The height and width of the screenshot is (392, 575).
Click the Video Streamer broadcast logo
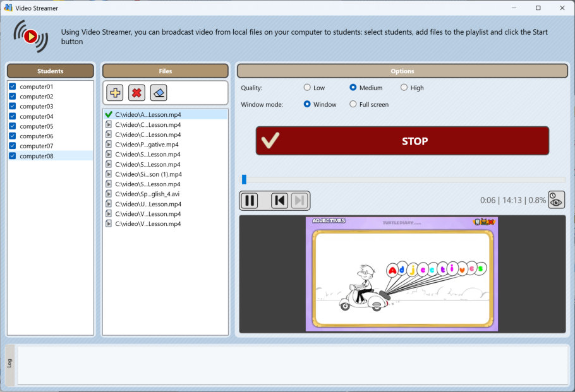coord(30,36)
